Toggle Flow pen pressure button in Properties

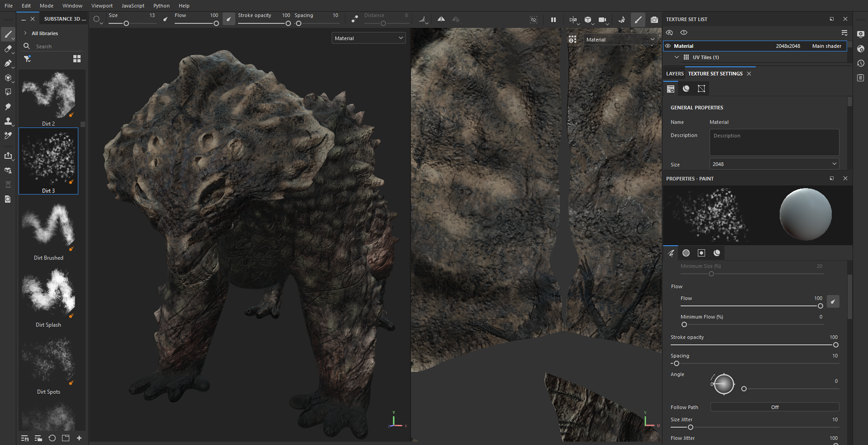tap(833, 302)
